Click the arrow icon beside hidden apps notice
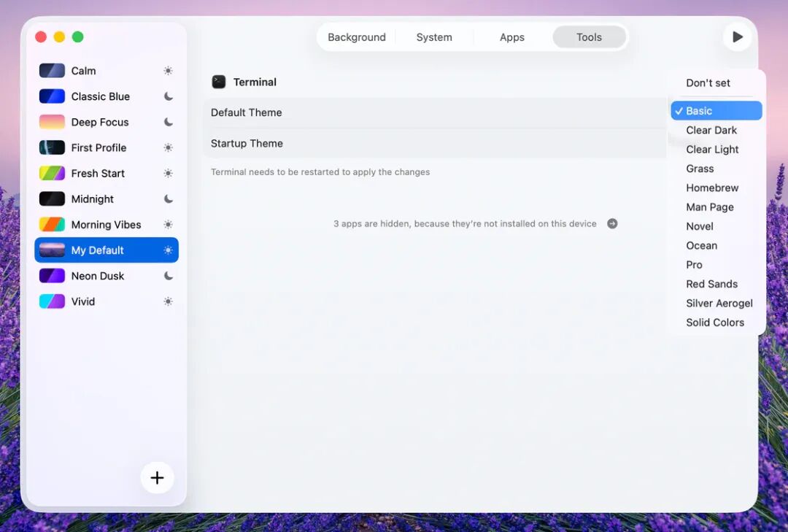 click(x=612, y=224)
